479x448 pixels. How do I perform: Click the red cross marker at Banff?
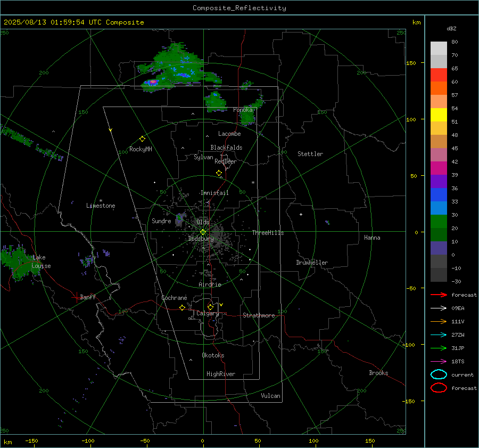[x=76, y=297]
